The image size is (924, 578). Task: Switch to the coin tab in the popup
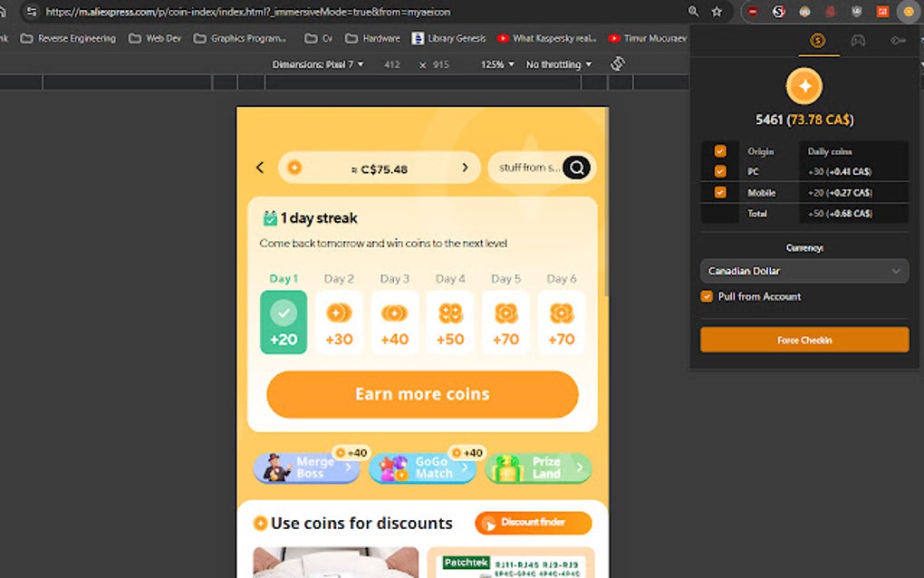click(817, 41)
